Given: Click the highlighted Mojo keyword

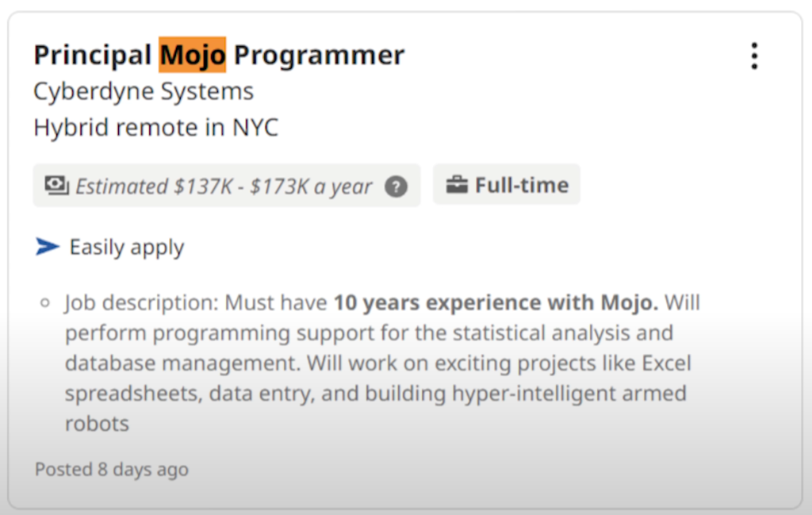Looking at the screenshot, I should tap(192, 55).
